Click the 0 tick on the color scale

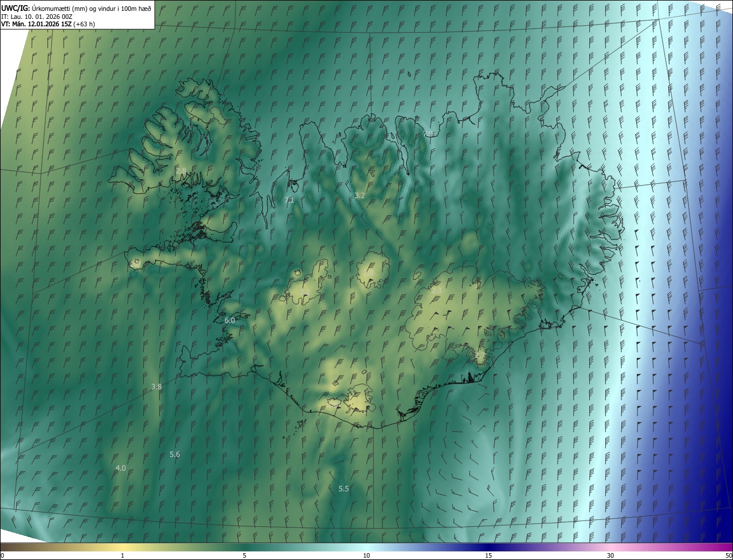click(x=2, y=555)
